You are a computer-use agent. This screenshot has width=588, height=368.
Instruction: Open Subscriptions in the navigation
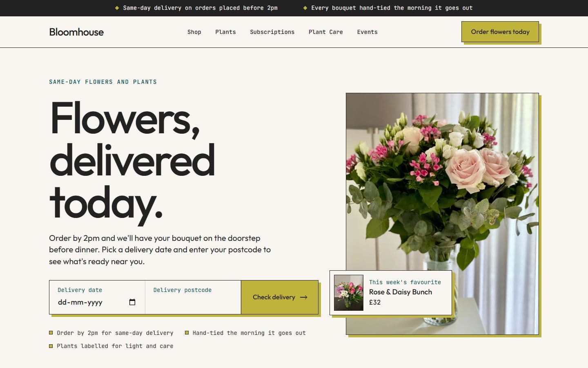[272, 32]
